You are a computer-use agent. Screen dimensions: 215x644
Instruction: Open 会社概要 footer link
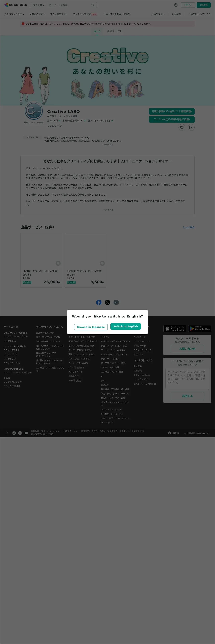click(138, 366)
